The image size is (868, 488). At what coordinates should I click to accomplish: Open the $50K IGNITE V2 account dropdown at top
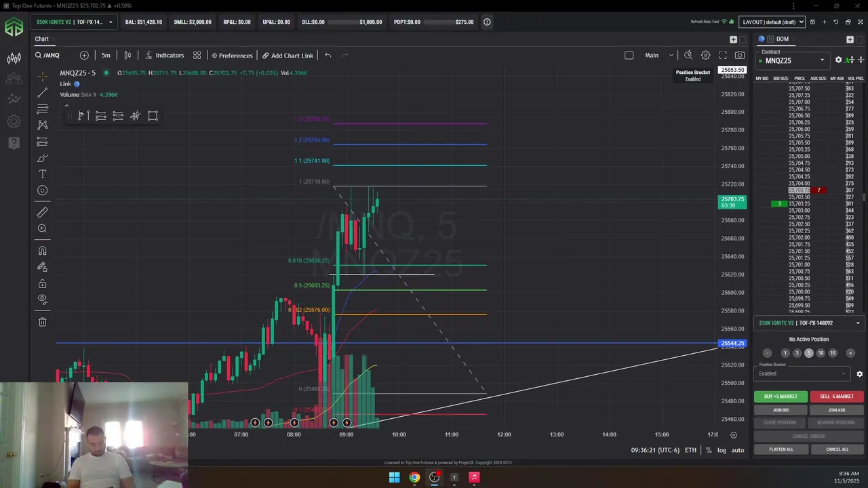pyautogui.click(x=75, y=22)
